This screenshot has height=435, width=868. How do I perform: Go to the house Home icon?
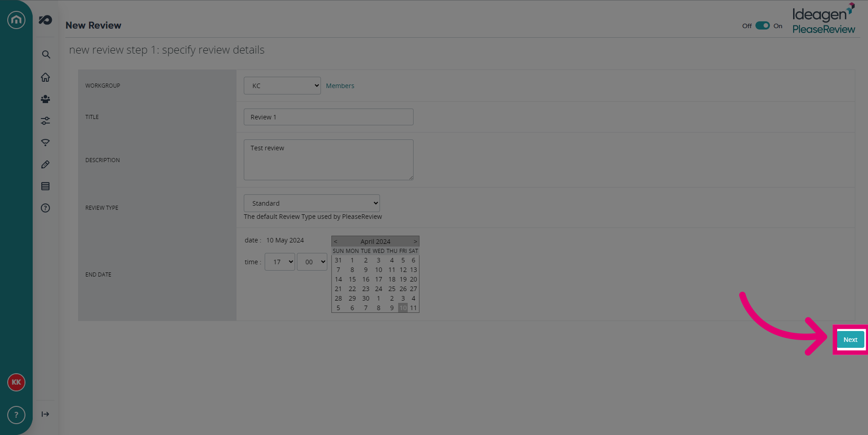[x=45, y=77]
